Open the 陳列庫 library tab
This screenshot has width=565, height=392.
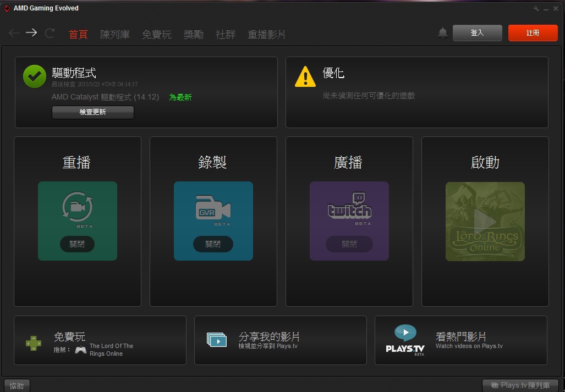(x=115, y=34)
